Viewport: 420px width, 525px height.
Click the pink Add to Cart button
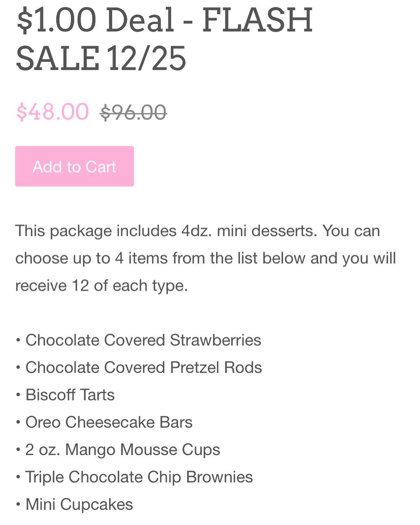[74, 166]
